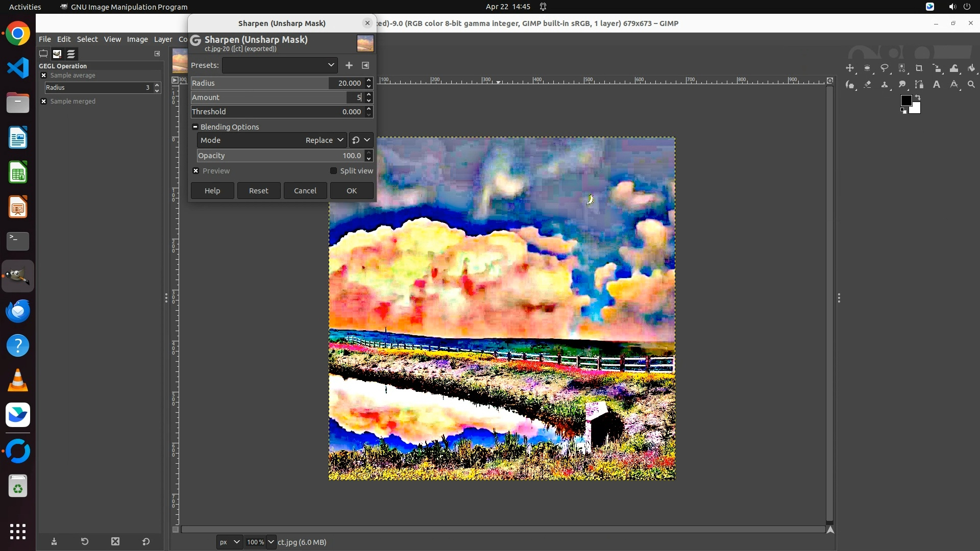The height and width of the screenshot is (551, 980).
Task: Click the foreground black color swatch
Action: click(906, 101)
